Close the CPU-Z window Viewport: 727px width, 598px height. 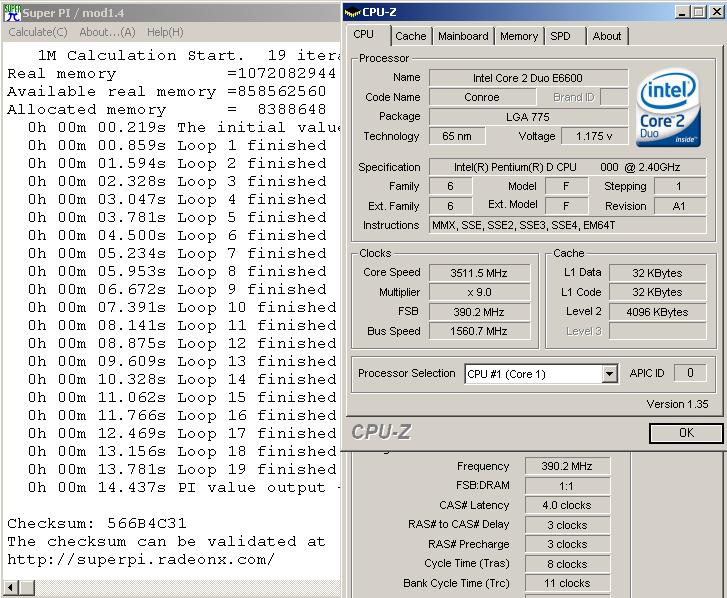[716, 13]
